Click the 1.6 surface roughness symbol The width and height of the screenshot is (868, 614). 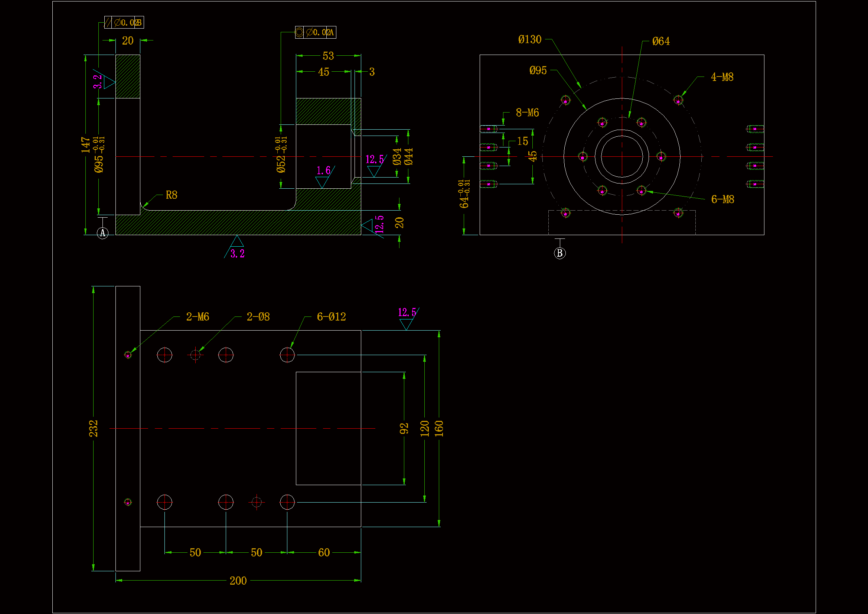pos(323,170)
